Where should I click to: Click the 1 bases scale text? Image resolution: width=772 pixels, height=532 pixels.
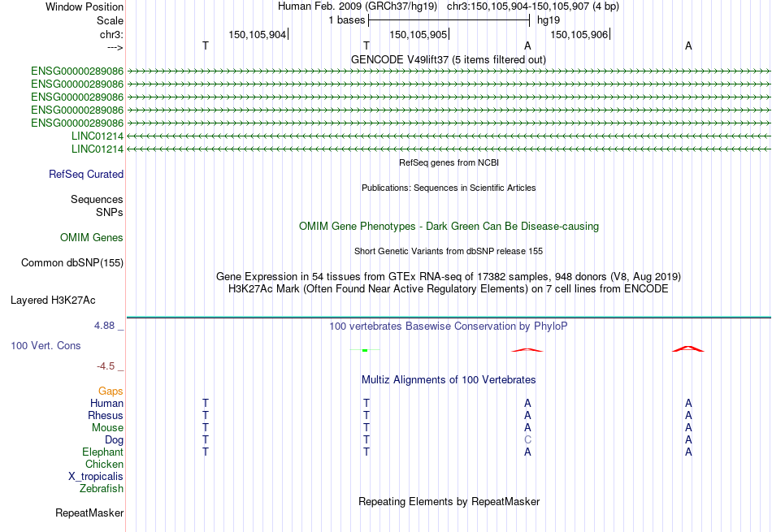[x=347, y=20]
